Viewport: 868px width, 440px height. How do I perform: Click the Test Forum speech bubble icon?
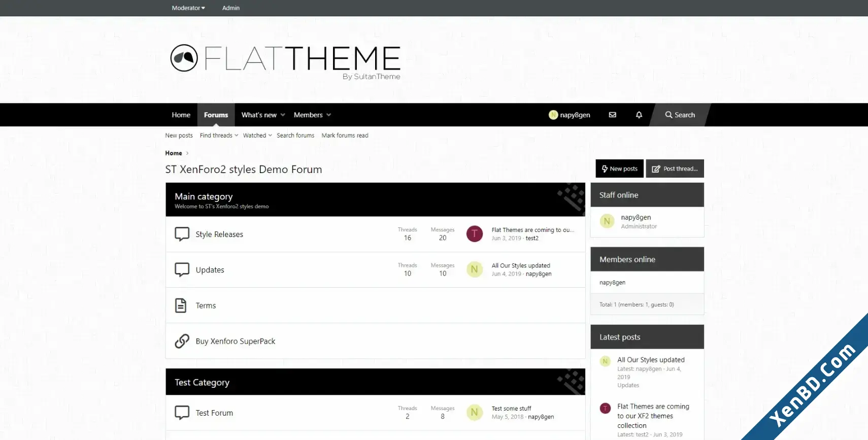tap(182, 413)
